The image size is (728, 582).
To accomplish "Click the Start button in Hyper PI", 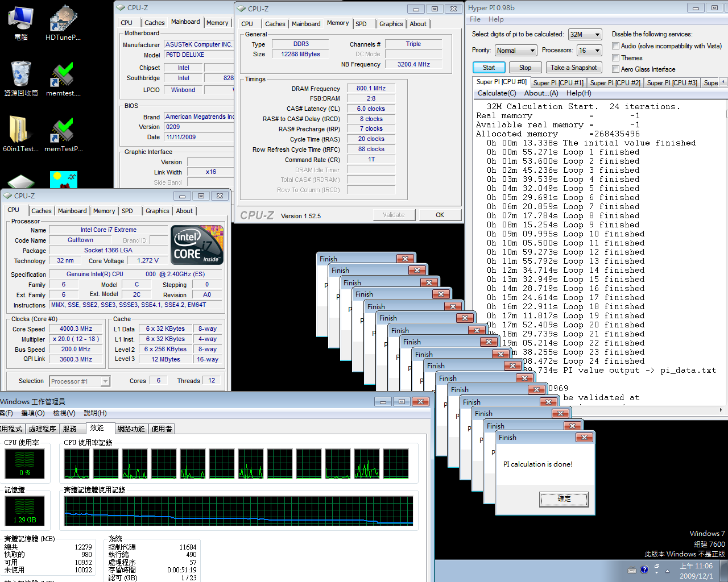I will coord(489,68).
